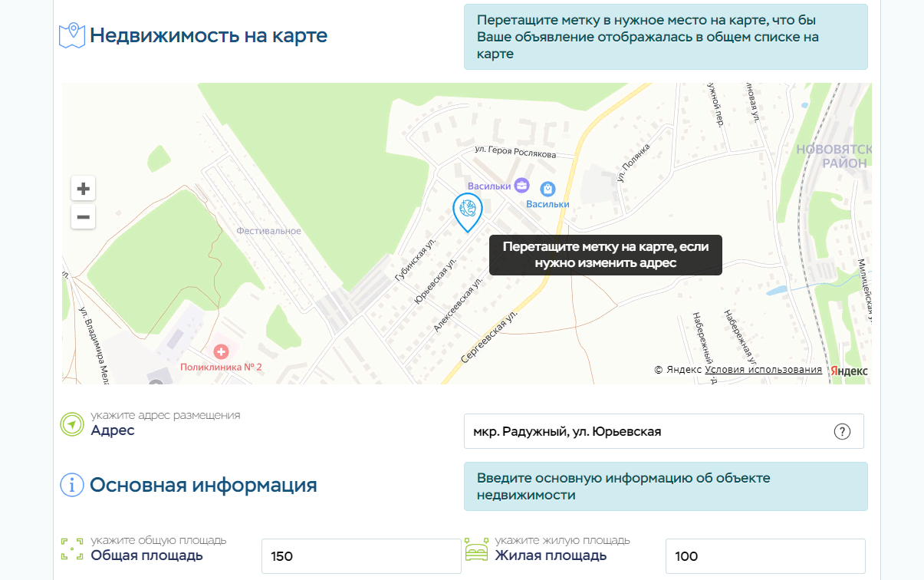Viewport: 924px width, 580px height.
Task: Click the map icon beside Недвижимость на карте
Action: click(72, 35)
